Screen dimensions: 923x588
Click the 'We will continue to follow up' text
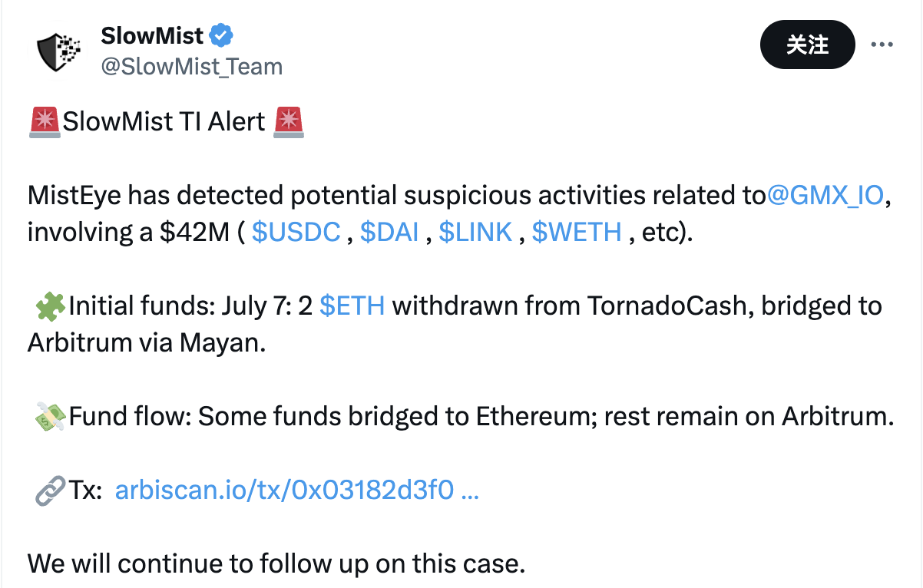coord(276,564)
